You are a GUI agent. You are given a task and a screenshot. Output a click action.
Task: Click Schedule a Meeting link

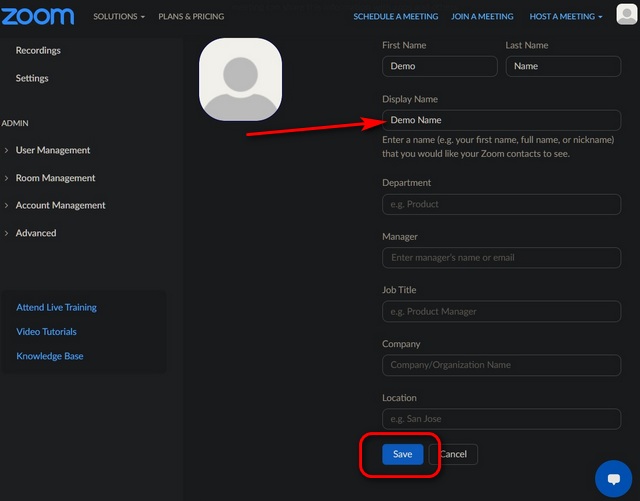[397, 17]
